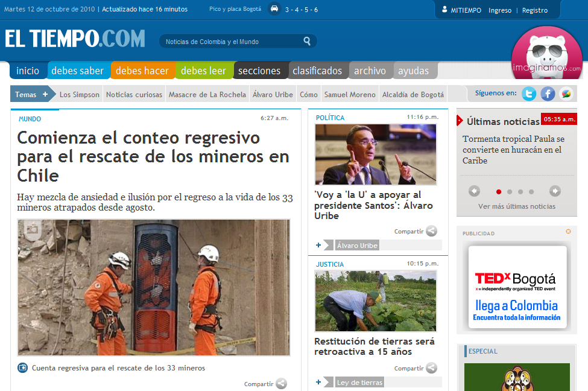Open the Facebook follow icon

coord(548,94)
